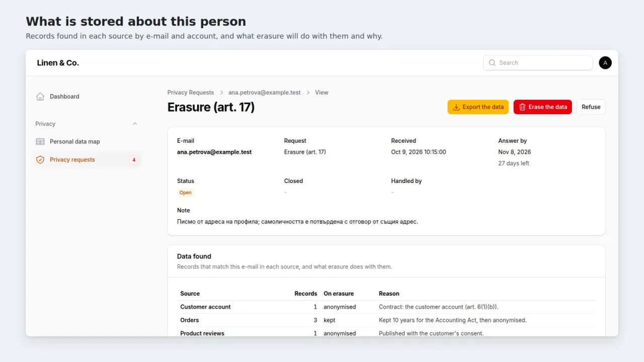Open ana.petrova@example.test breadcrumb

pyautogui.click(x=265, y=93)
